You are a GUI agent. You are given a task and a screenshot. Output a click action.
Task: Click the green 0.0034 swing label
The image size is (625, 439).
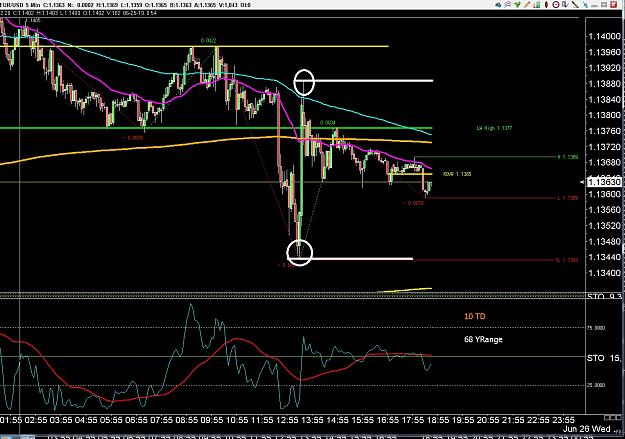(327, 123)
